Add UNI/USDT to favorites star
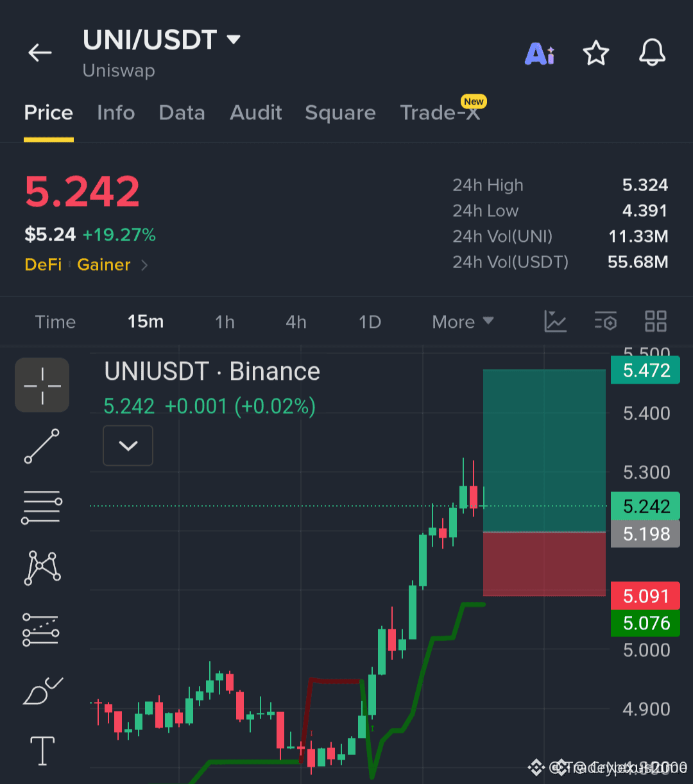The image size is (693, 784). click(596, 53)
